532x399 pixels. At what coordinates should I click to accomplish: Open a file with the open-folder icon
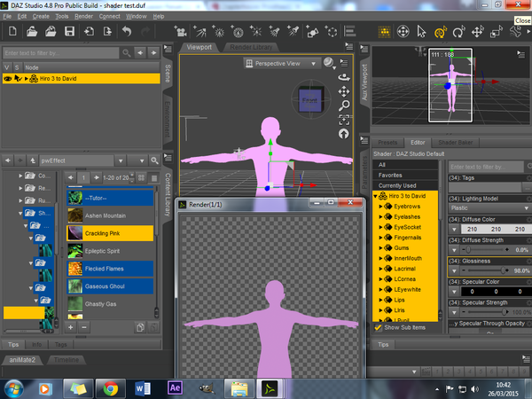32,32
